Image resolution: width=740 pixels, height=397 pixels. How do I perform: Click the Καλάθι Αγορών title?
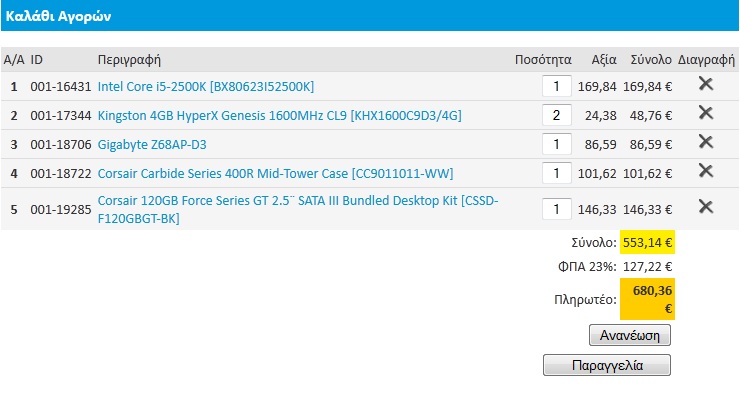(59, 16)
